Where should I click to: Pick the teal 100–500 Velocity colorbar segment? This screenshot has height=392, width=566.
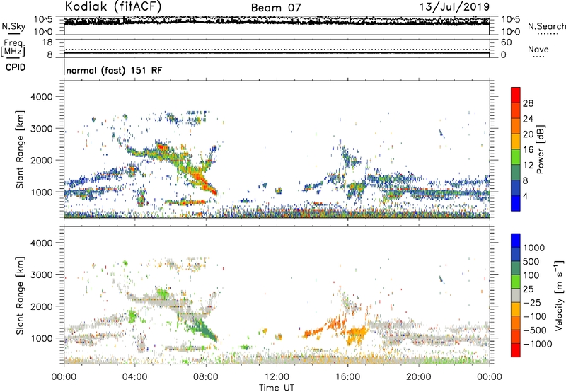point(516,268)
